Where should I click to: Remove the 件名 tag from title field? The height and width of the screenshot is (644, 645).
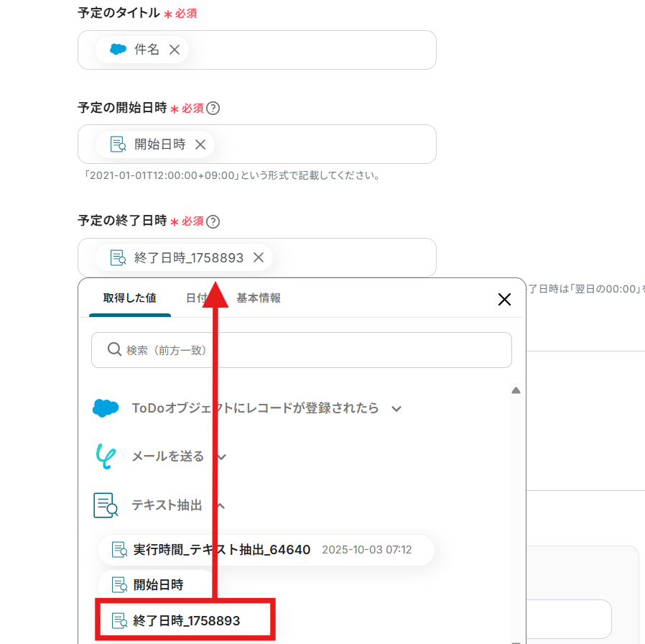175,50
